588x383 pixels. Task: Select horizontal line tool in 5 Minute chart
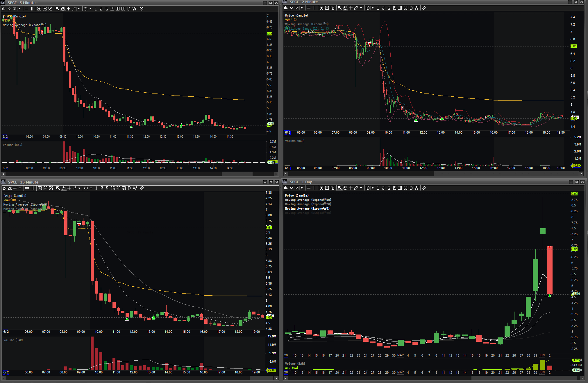click(x=26, y=9)
